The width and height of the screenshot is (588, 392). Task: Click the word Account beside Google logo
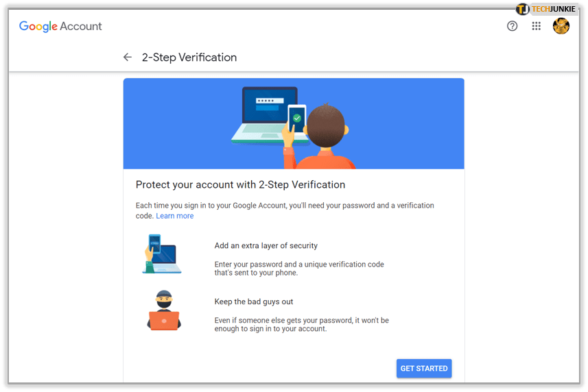[81, 27]
